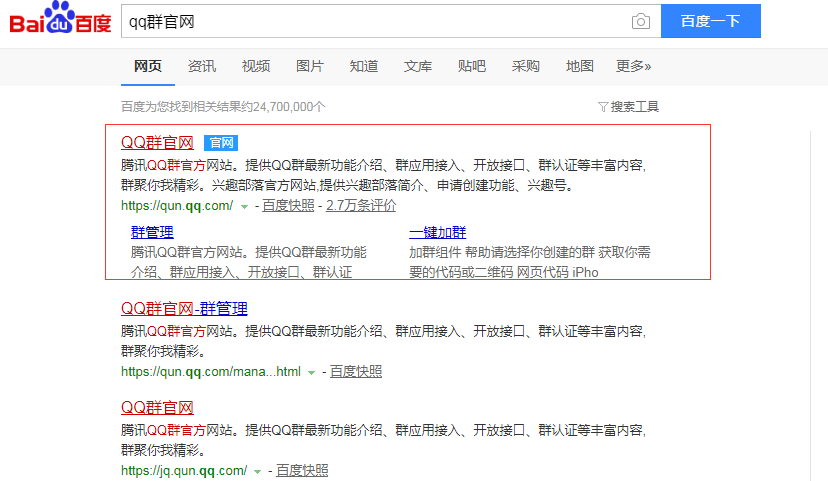
Task: Open the 2.7万条评价 reviews link
Action: click(x=361, y=206)
